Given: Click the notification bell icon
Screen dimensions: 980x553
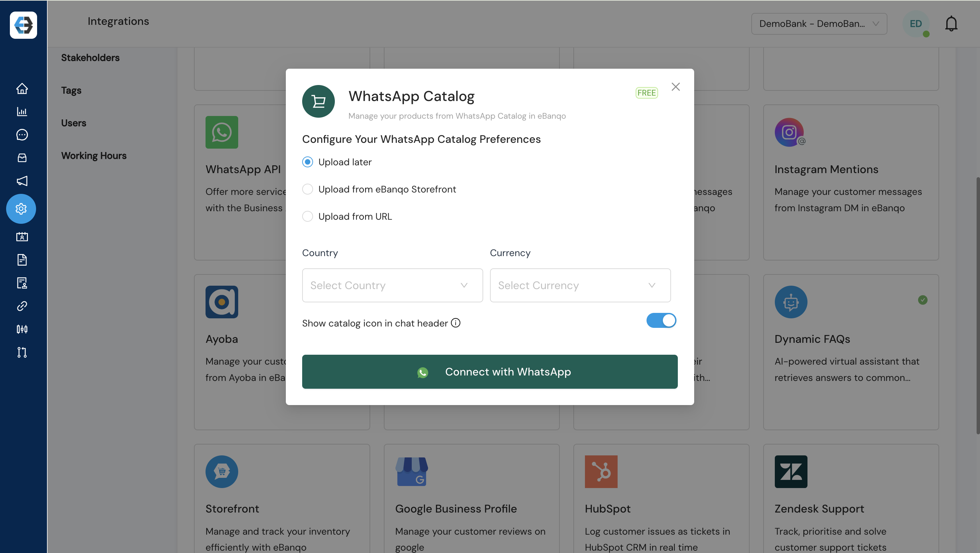Looking at the screenshot, I should point(951,23).
